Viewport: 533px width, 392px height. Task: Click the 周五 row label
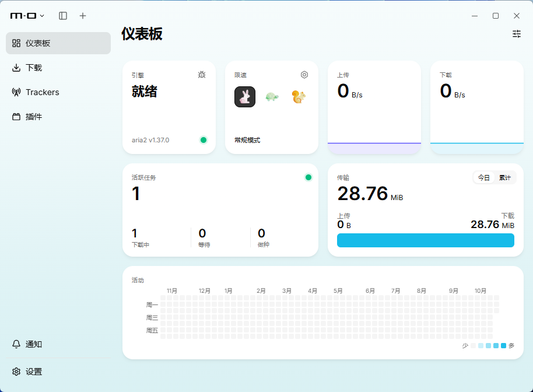coord(152,331)
